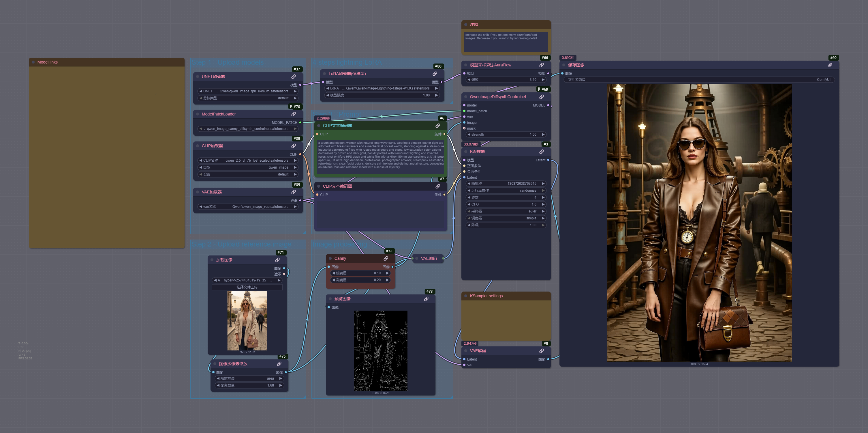Click link icon on 保存图像 node

830,65
